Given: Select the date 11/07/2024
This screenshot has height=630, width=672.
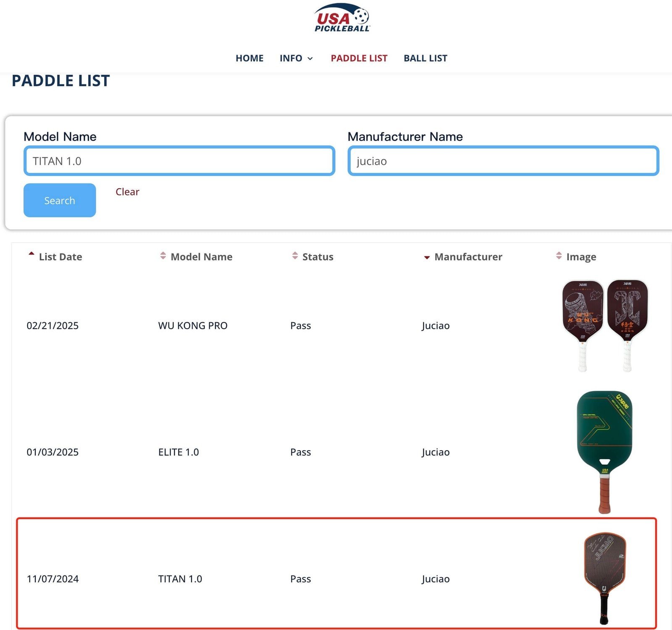Looking at the screenshot, I should click(52, 579).
